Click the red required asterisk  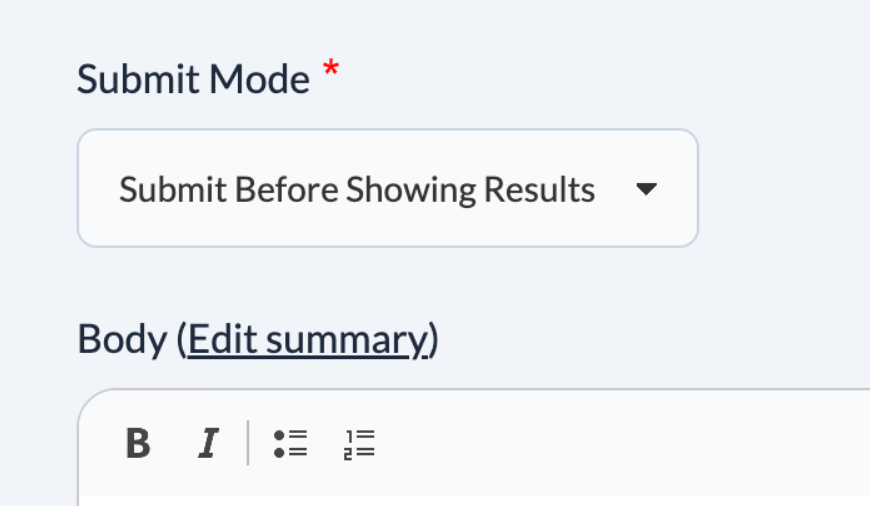pyautogui.click(x=331, y=72)
